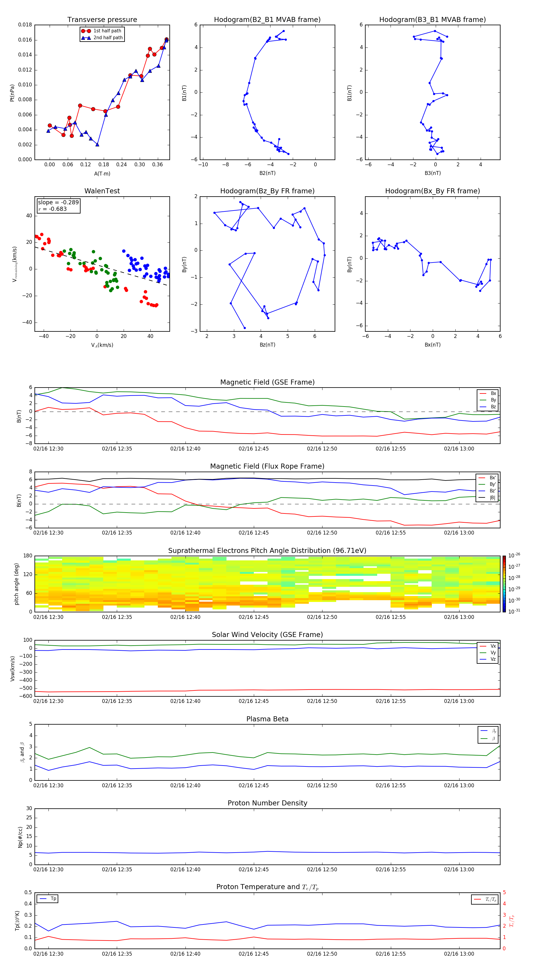This screenshot has width=535, height=980.
Task: Click the 'Magnetic Field (Flux Rope Frame)' title
Action: [267, 467]
